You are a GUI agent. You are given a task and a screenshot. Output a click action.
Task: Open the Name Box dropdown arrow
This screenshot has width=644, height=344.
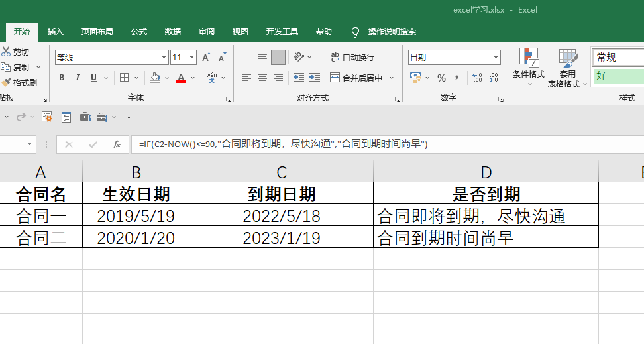(x=29, y=144)
